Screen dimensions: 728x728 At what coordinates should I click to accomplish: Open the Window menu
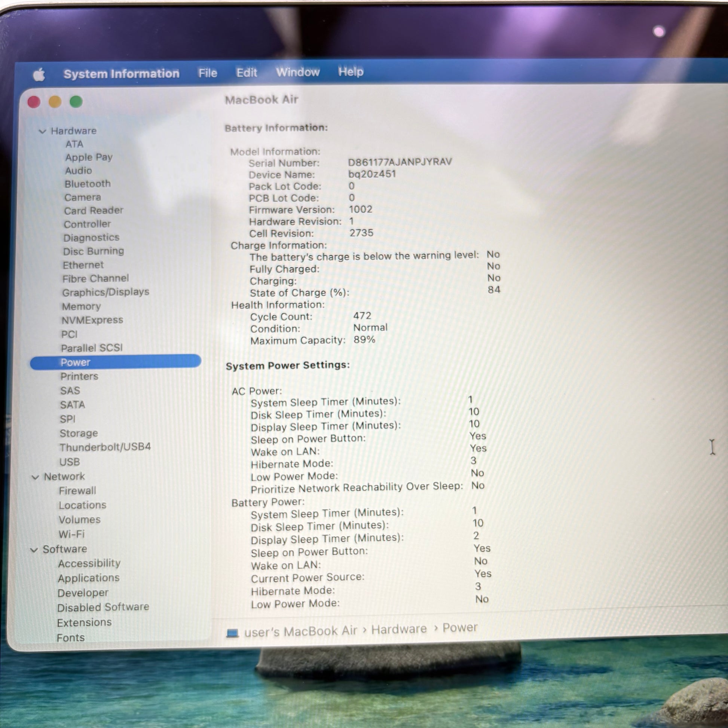coord(298,71)
